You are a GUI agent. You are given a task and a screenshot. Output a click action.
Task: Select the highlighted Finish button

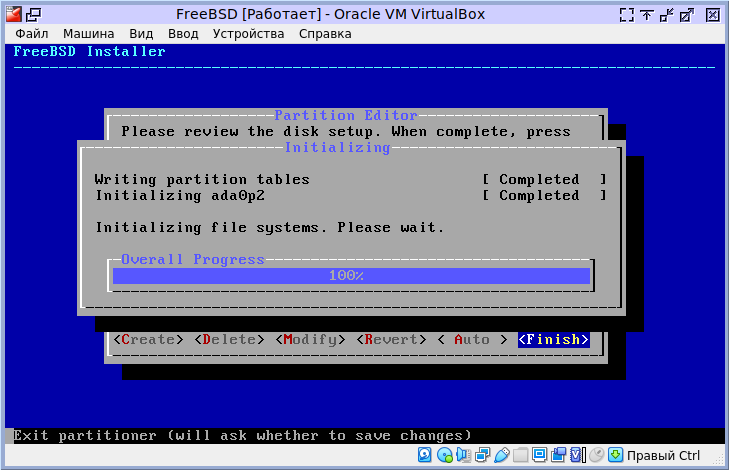click(x=554, y=339)
